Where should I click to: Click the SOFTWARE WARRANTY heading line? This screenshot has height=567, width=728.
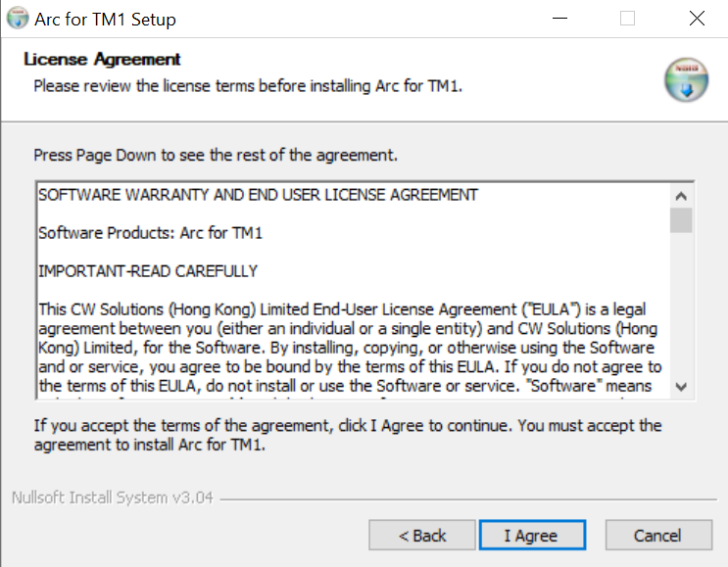pos(258,195)
